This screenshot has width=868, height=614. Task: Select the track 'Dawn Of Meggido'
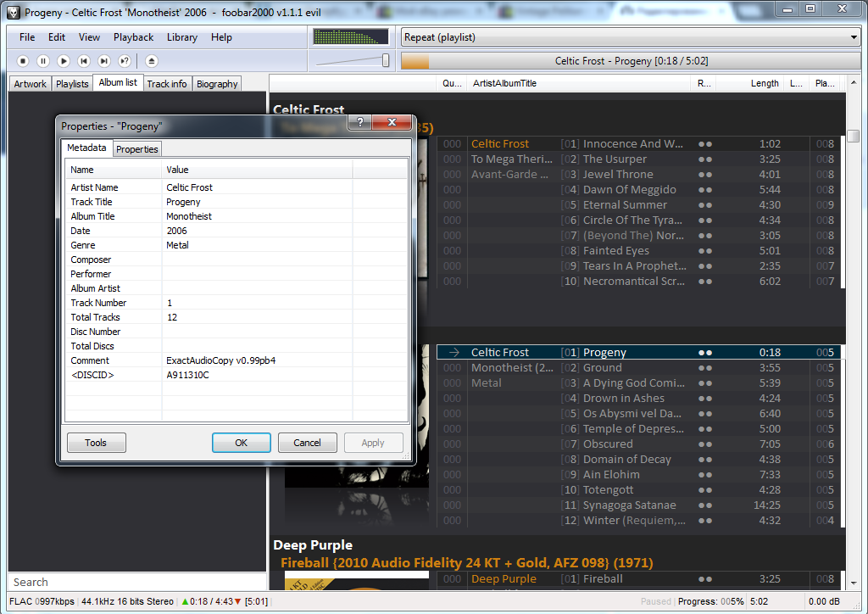639,189
